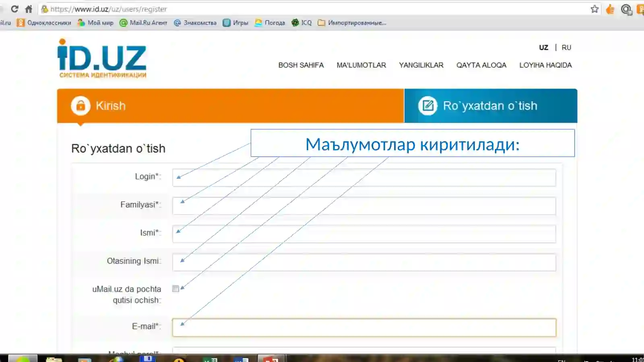Click the E-mail input field

(x=364, y=327)
